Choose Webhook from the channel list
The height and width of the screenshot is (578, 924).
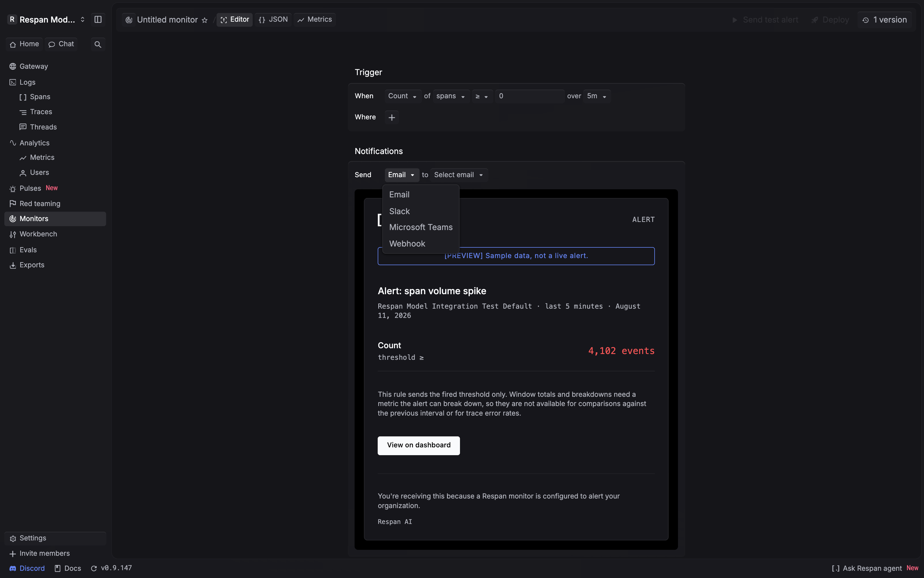click(421, 244)
